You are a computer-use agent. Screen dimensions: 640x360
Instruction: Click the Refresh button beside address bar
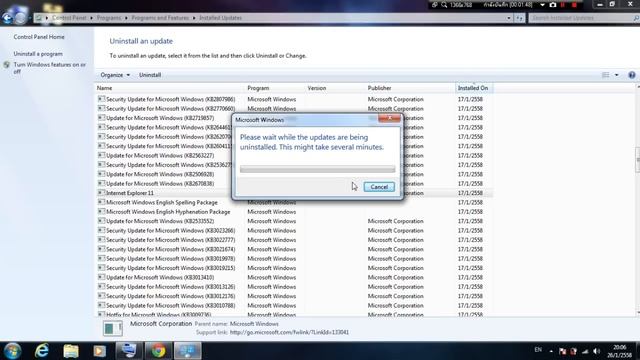(x=519, y=18)
